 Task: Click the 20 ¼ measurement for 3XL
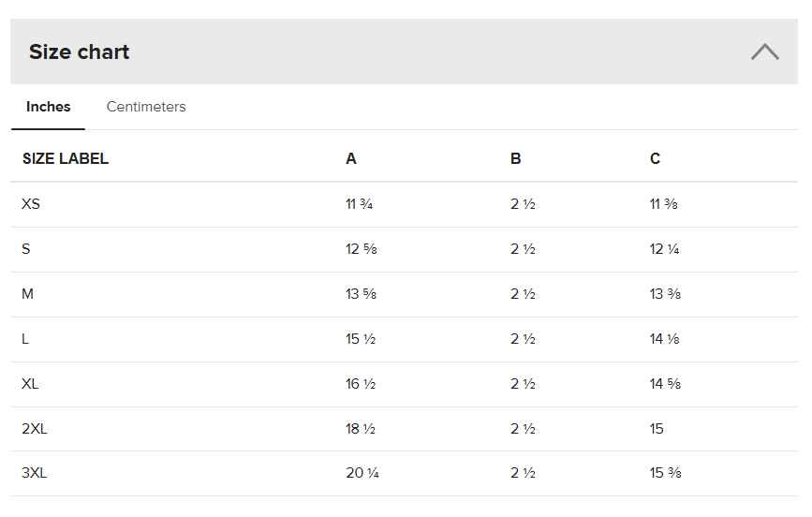click(x=362, y=473)
